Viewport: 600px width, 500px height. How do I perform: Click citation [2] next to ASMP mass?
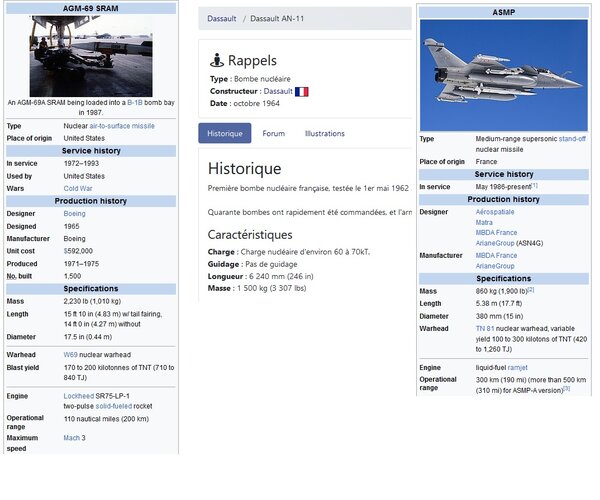click(x=531, y=290)
